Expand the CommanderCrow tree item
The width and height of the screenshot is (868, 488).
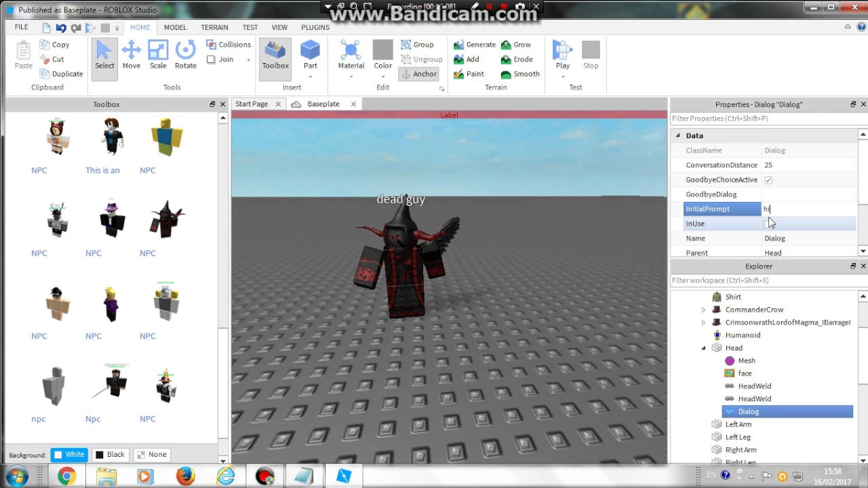(703, 310)
